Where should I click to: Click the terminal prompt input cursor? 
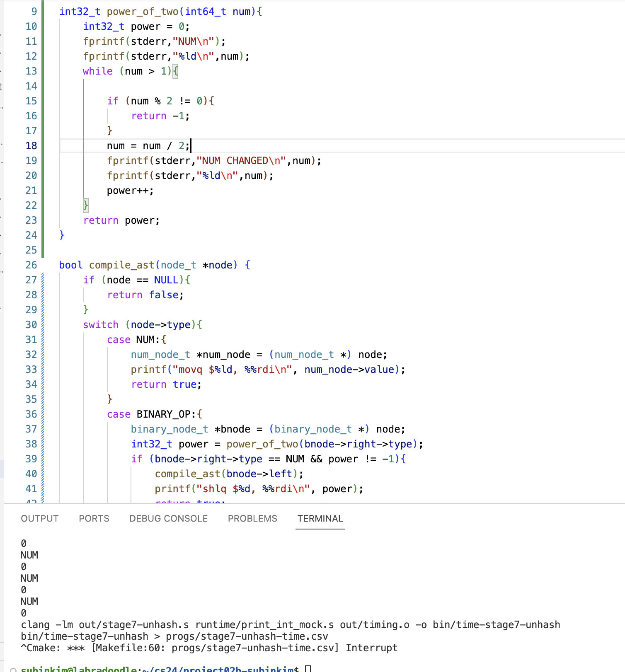tap(308, 668)
